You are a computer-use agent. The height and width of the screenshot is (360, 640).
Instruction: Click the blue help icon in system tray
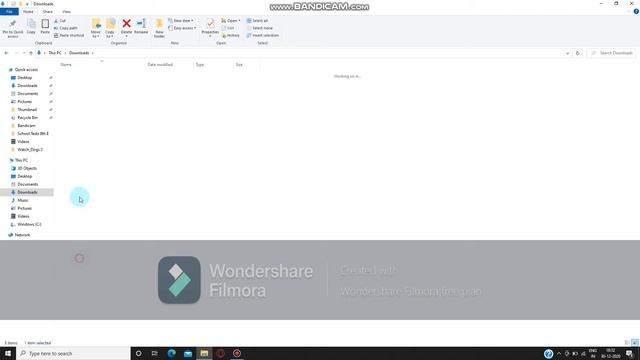548,354
